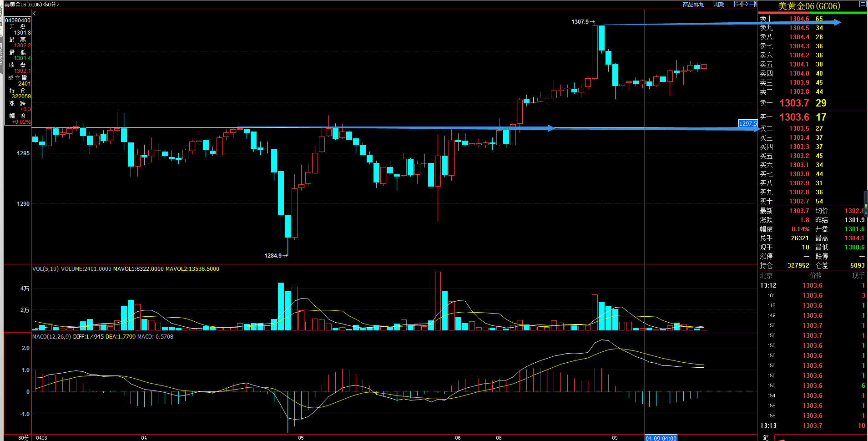Click the 昨结 1301.9 value
This screenshot has height=441, width=868.
pos(855,220)
